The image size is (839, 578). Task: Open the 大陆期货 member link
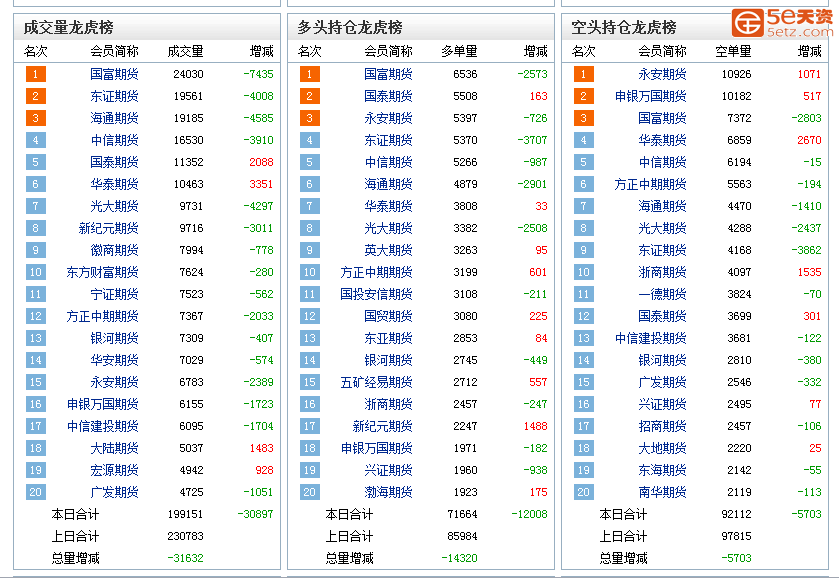click(114, 448)
